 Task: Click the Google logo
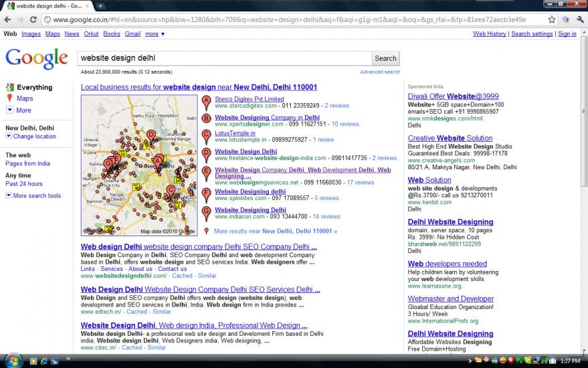[x=37, y=58]
